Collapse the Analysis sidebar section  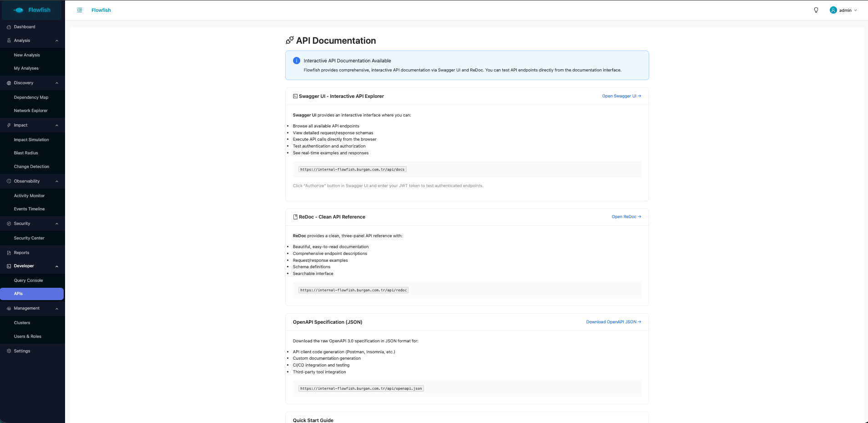pos(57,41)
